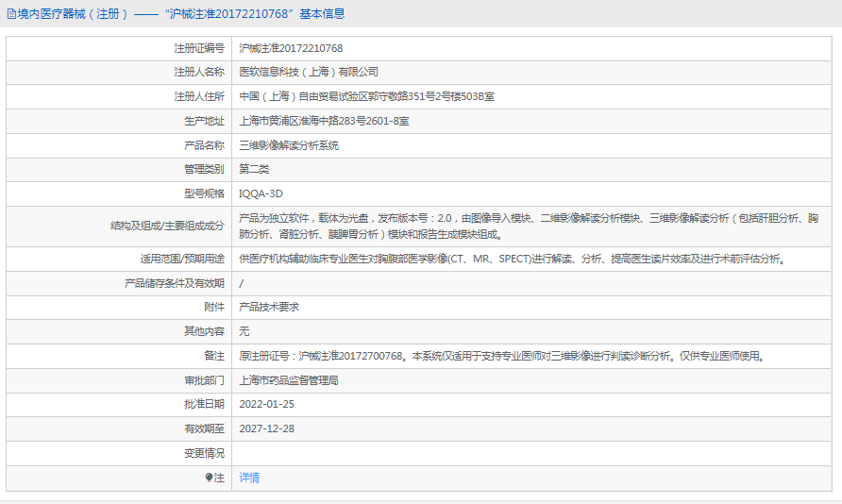Screen dimensions: 842x504
Task: Click the 管理类别 label
Action: coord(204,169)
